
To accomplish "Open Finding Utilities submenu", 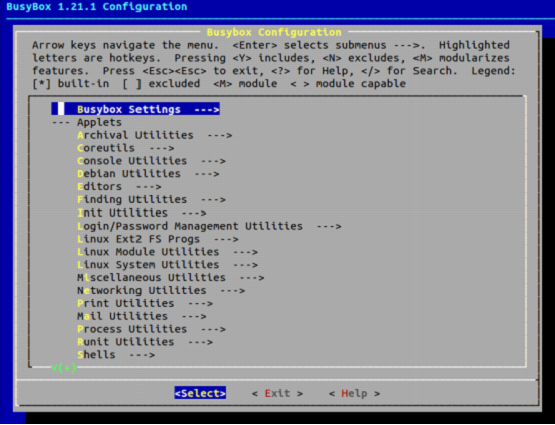I will tap(151, 199).
